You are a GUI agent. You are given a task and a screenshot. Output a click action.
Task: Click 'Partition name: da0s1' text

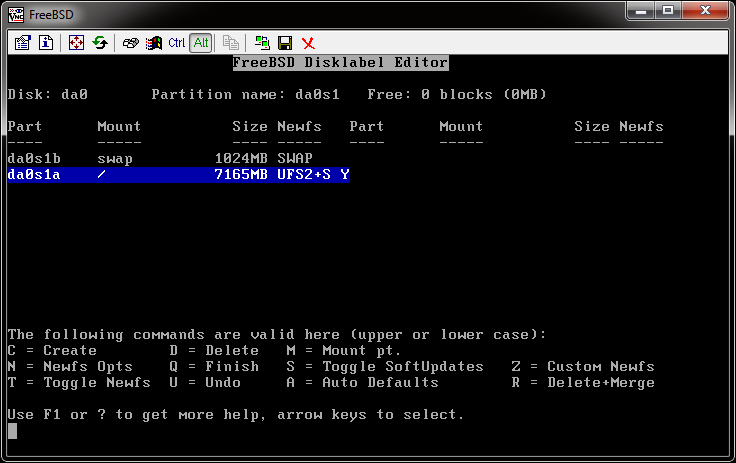(x=245, y=94)
